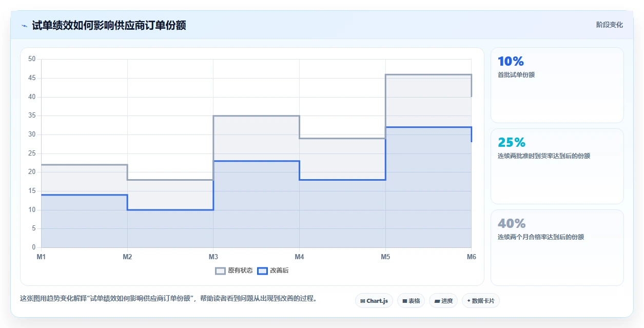Click the 表格 tag pill
This screenshot has height=328, width=644.
(x=411, y=301)
